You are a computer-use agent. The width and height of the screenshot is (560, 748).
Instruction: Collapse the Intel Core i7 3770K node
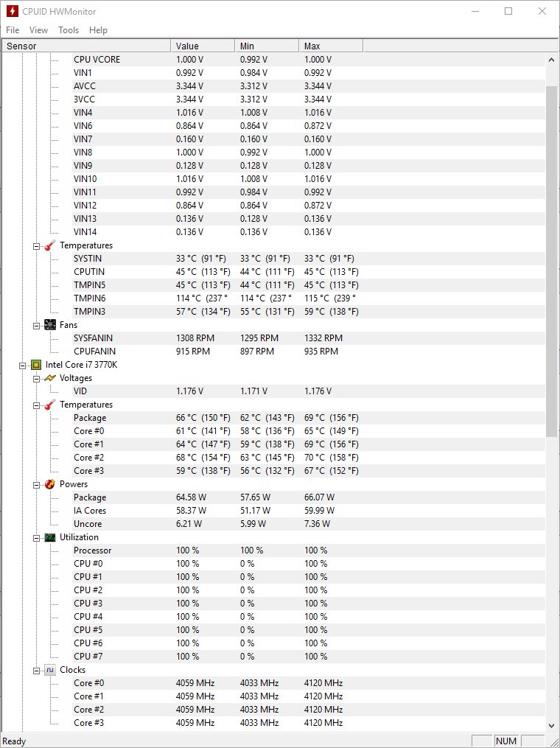(22, 366)
